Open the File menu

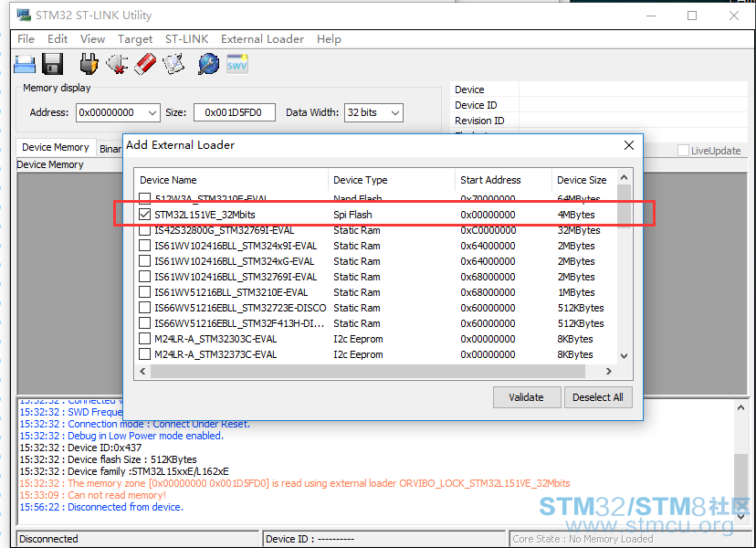click(x=26, y=39)
